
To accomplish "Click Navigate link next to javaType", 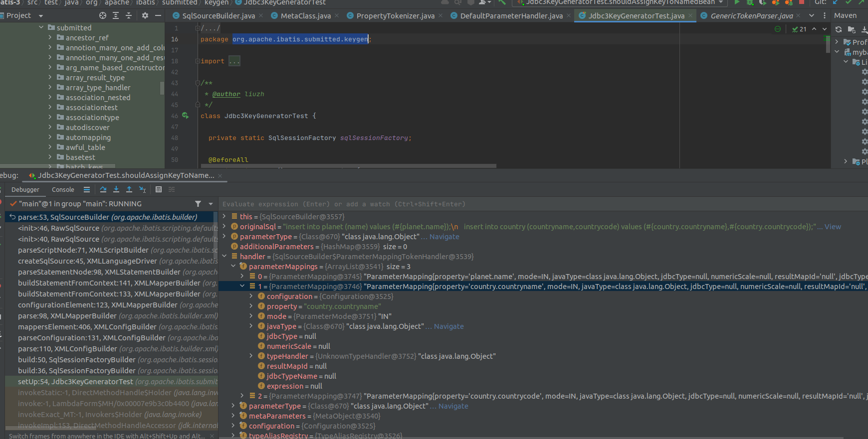I will 449,326.
